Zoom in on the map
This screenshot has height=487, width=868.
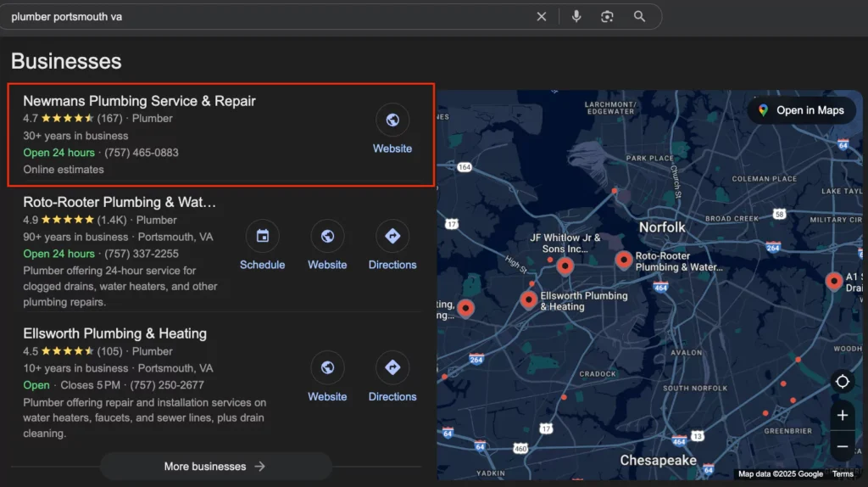pos(843,416)
